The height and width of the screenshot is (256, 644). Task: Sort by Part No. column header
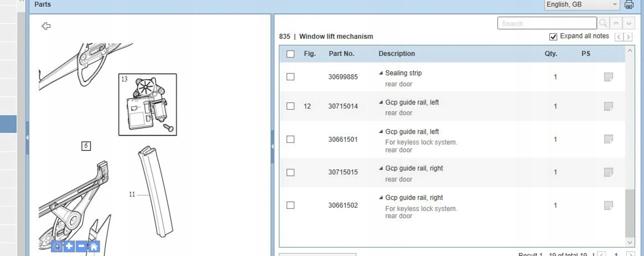pos(341,54)
